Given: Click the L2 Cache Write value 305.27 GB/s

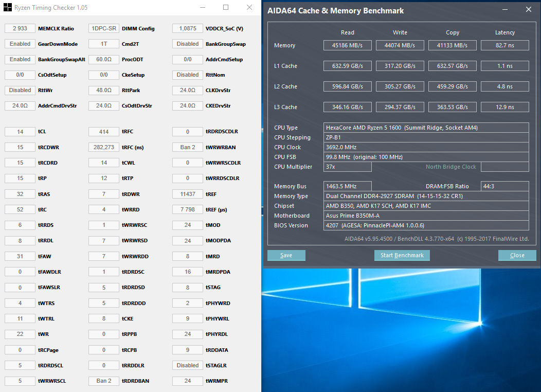Looking at the screenshot, I should point(400,86).
